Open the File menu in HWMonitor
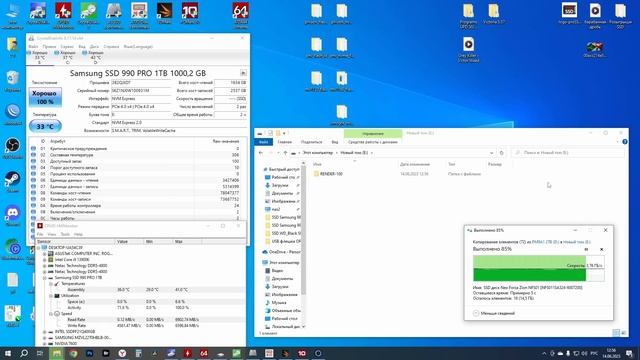640x360 pixels. pos(40,234)
